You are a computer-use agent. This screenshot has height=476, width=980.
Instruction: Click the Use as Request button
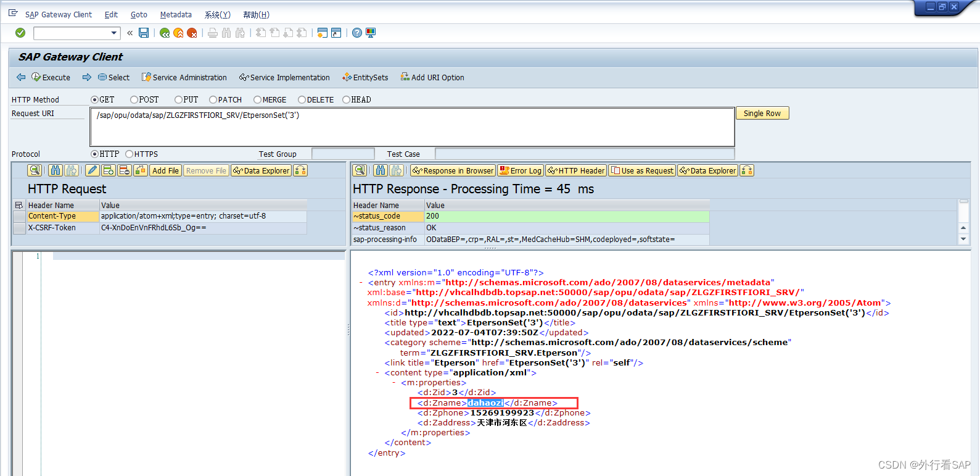pos(642,170)
